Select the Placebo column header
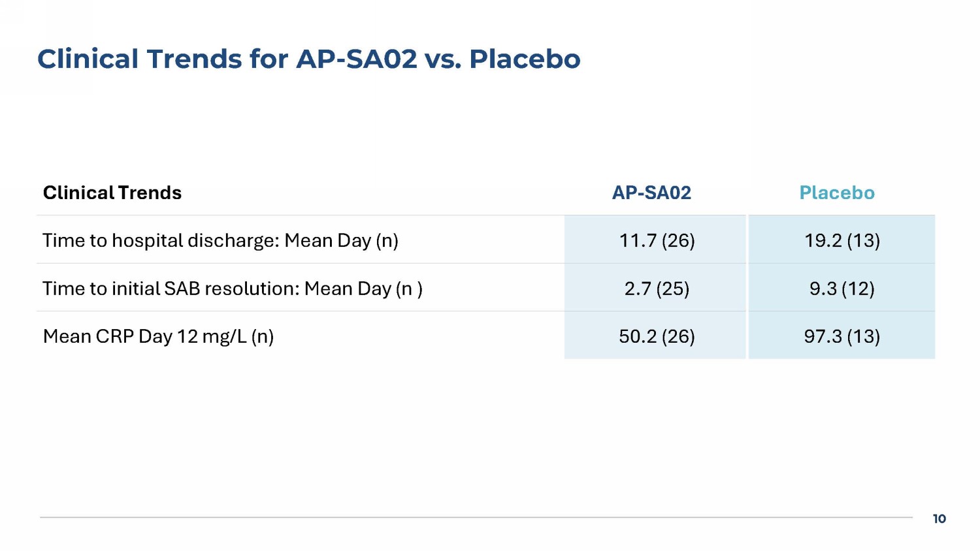980x551 pixels. (x=837, y=193)
